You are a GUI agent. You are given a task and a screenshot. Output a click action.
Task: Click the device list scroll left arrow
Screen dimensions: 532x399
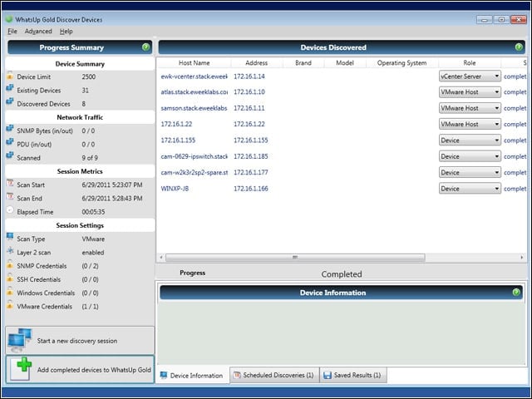click(x=161, y=257)
